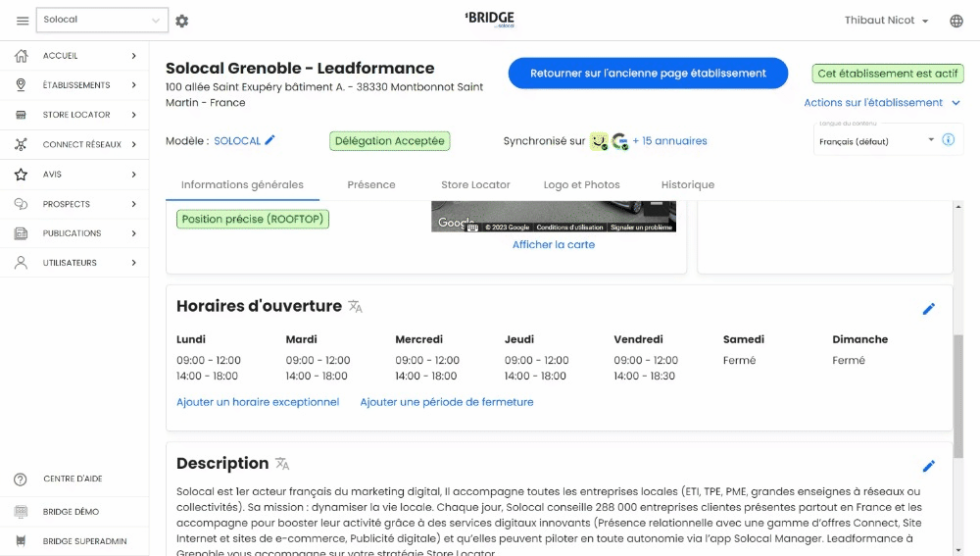The width and height of the screenshot is (980, 556).
Task: Click Signaler un problème on the map
Action: [x=641, y=227]
